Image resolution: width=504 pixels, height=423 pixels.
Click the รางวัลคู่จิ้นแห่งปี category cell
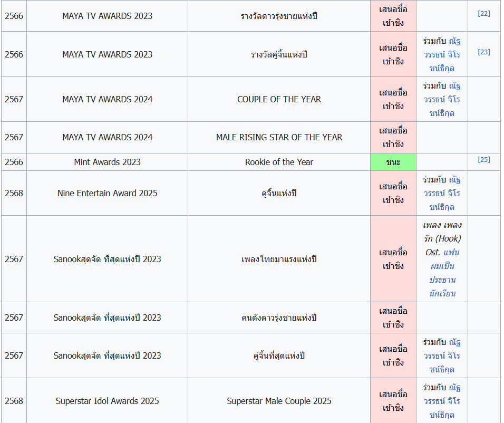coord(279,54)
